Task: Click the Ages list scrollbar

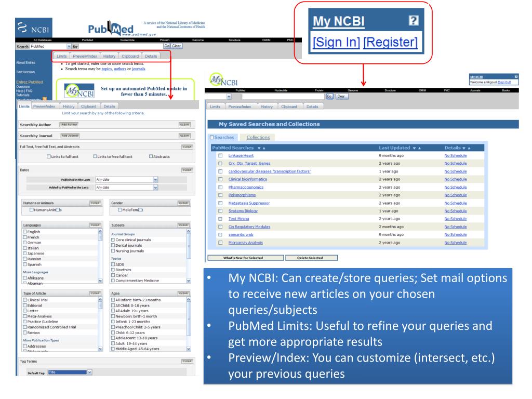Action: (x=189, y=324)
